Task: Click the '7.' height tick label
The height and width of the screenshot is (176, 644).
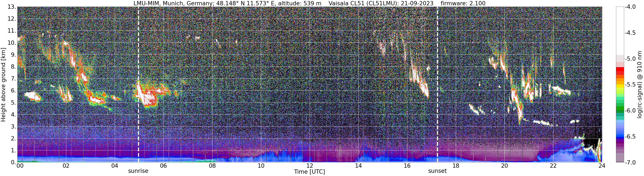Action: 13,79
